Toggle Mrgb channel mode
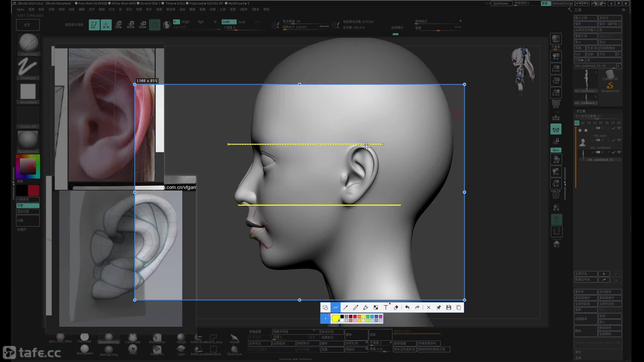 pos(185,22)
